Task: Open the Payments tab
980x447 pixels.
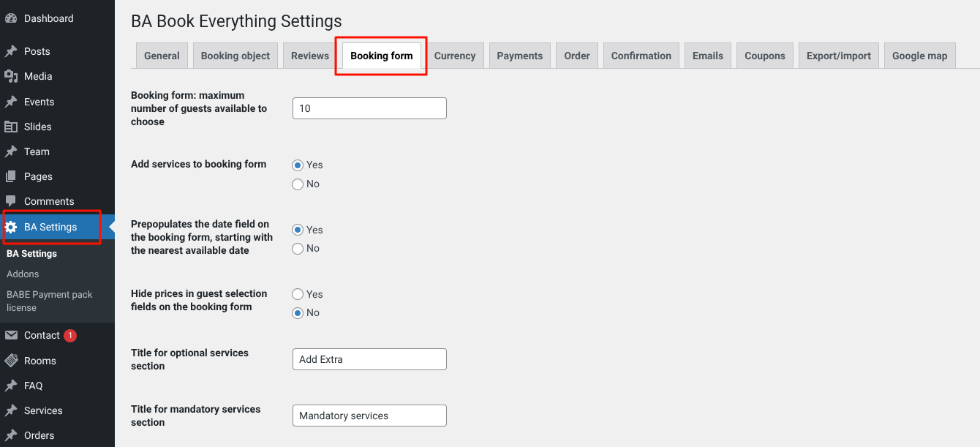Action: coord(519,56)
